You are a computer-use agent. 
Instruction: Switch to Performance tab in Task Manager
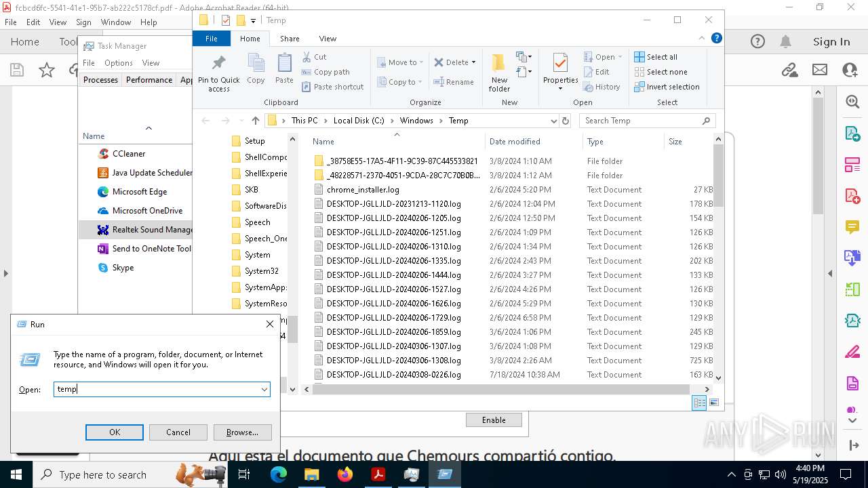149,80
